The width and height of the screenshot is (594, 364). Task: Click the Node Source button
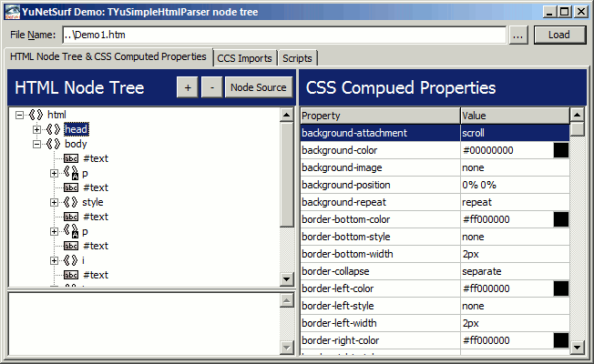pos(258,87)
